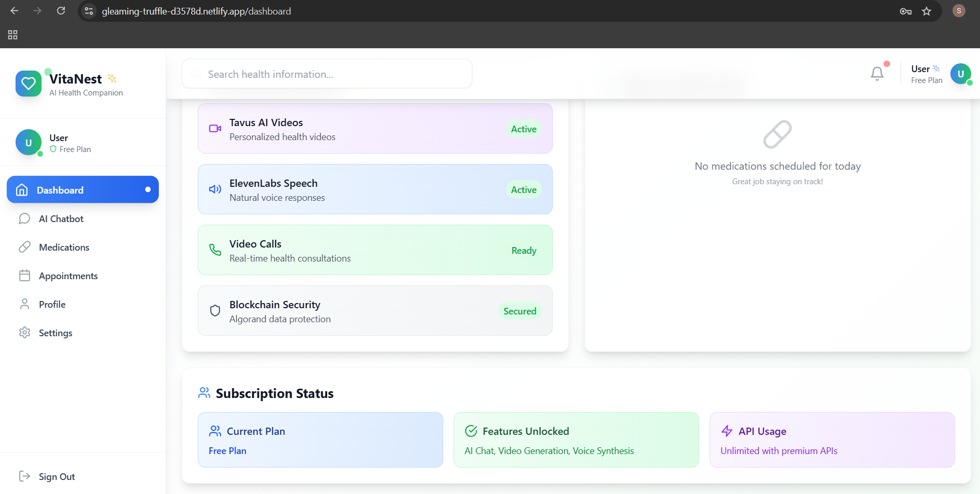Click 'Great job staying on track!' text
This screenshot has width=980, height=494.
[x=778, y=182]
